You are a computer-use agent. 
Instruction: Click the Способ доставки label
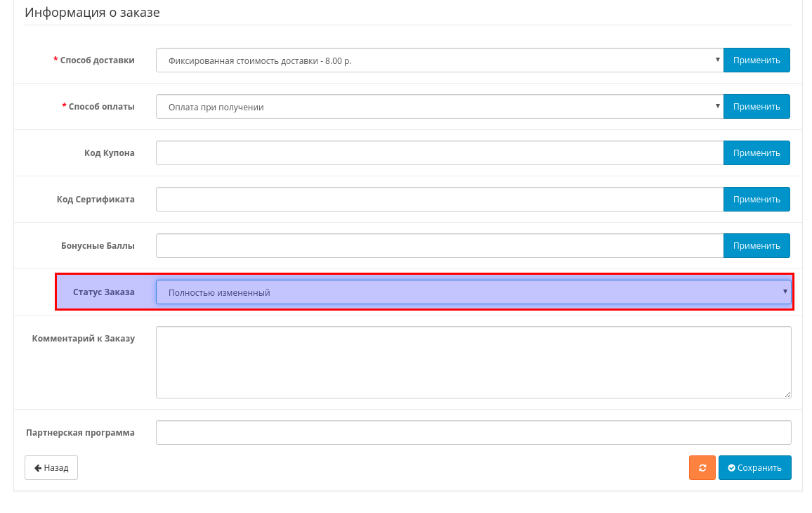pos(97,60)
